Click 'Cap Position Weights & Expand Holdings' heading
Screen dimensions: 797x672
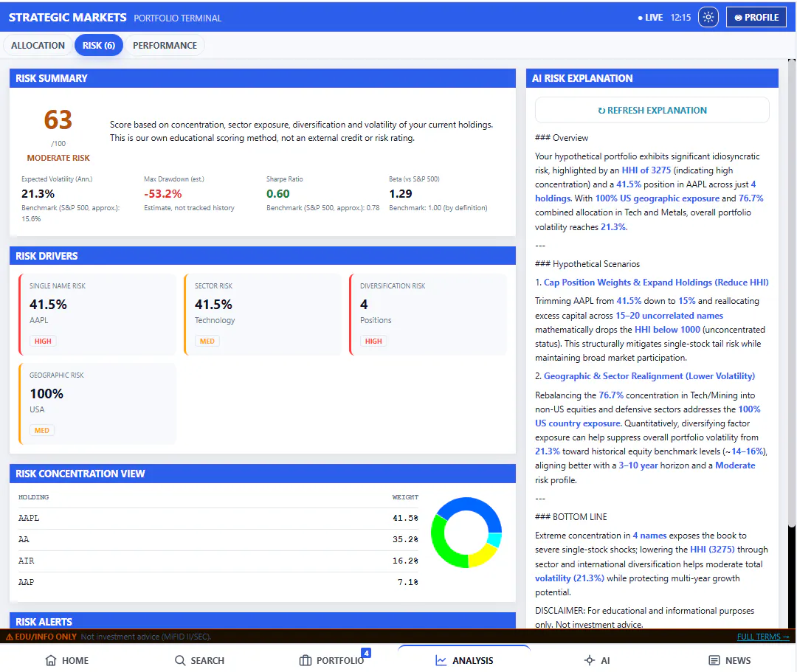656,283
